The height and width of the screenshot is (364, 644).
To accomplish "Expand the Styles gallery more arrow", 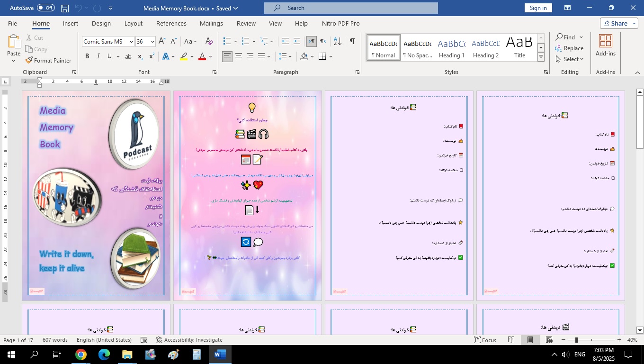I will (541, 57).
